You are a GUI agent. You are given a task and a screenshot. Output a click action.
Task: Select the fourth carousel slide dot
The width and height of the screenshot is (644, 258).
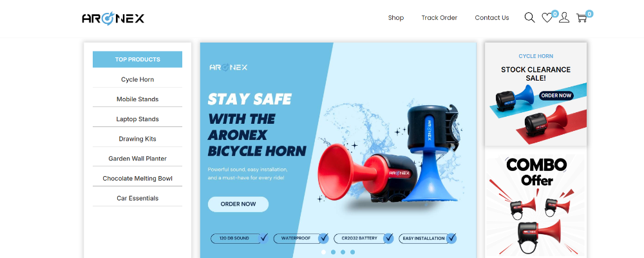[x=352, y=252]
